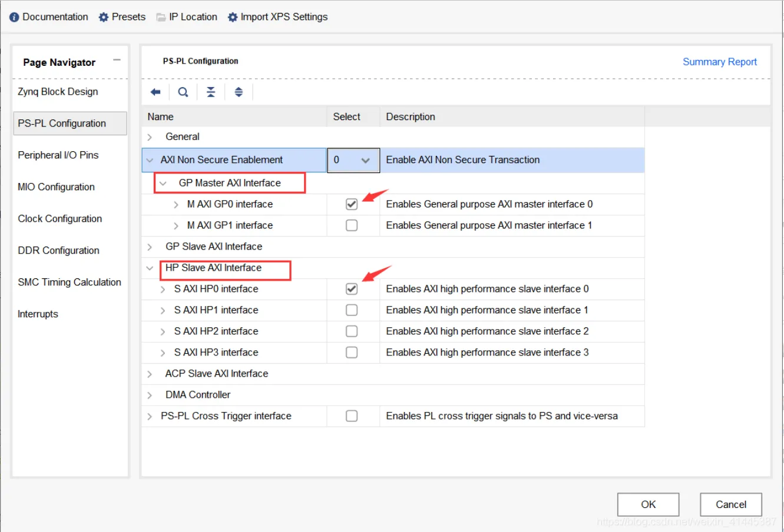Expand PS-PL Cross Trigger interface chevron
The width and height of the screenshot is (784, 532).
pos(150,417)
